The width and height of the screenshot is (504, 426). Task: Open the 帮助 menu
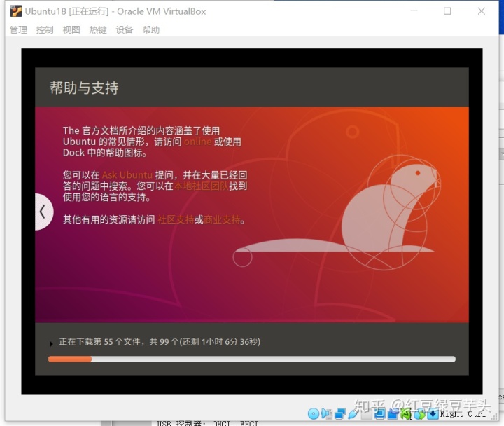(151, 30)
